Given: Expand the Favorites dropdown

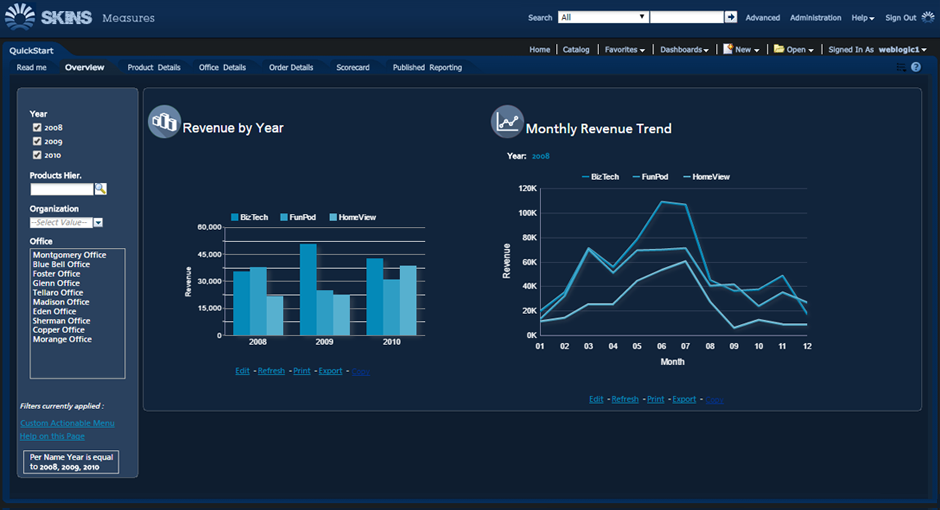Looking at the screenshot, I should pyautogui.click(x=625, y=50).
